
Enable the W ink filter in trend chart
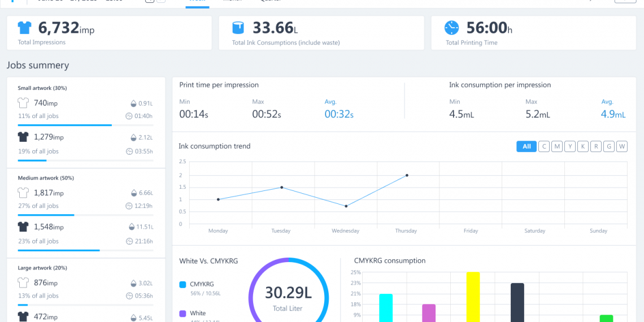pyautogui.click(x=622, y=146)
